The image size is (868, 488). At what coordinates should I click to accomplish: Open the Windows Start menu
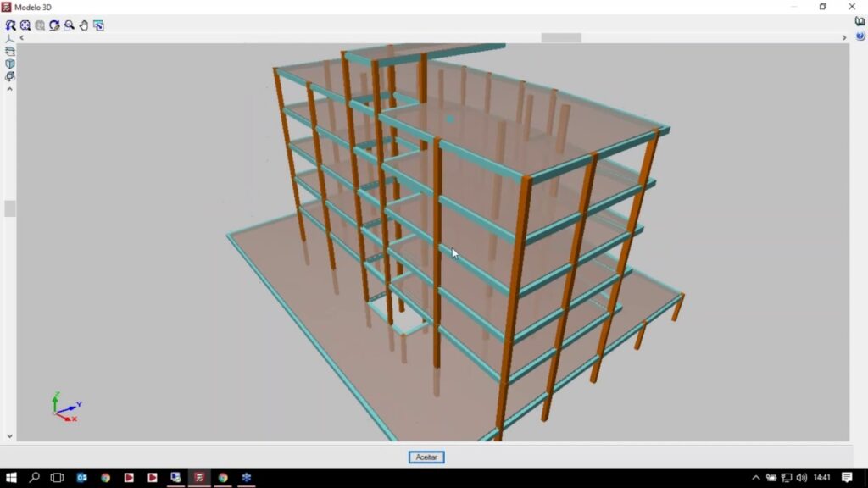click(12, 478)
